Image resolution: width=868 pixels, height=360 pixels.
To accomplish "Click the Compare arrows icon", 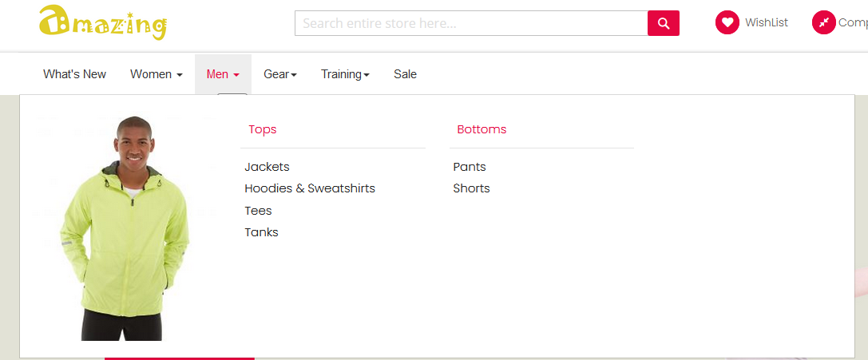I will [x=824, y=22].
